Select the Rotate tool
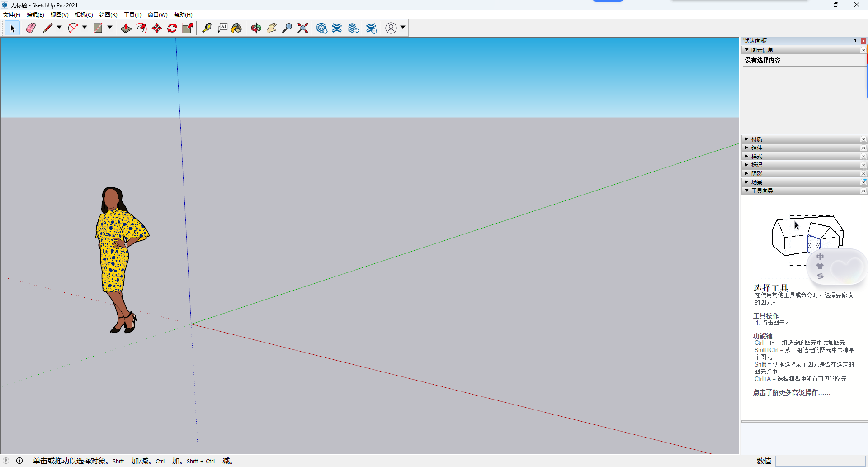 pos(172,28)
